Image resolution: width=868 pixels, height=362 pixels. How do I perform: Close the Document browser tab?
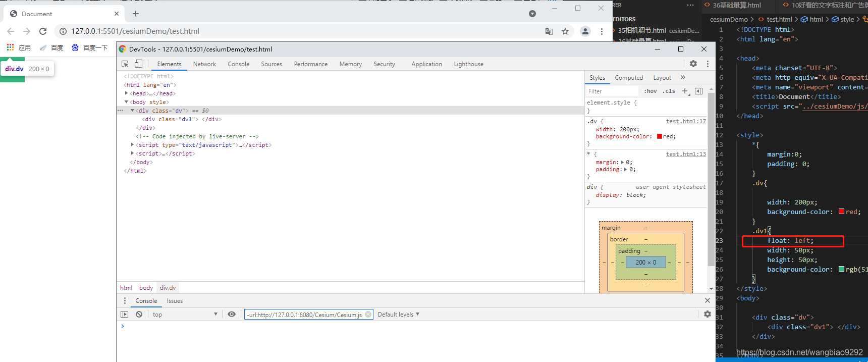[117, 14]
